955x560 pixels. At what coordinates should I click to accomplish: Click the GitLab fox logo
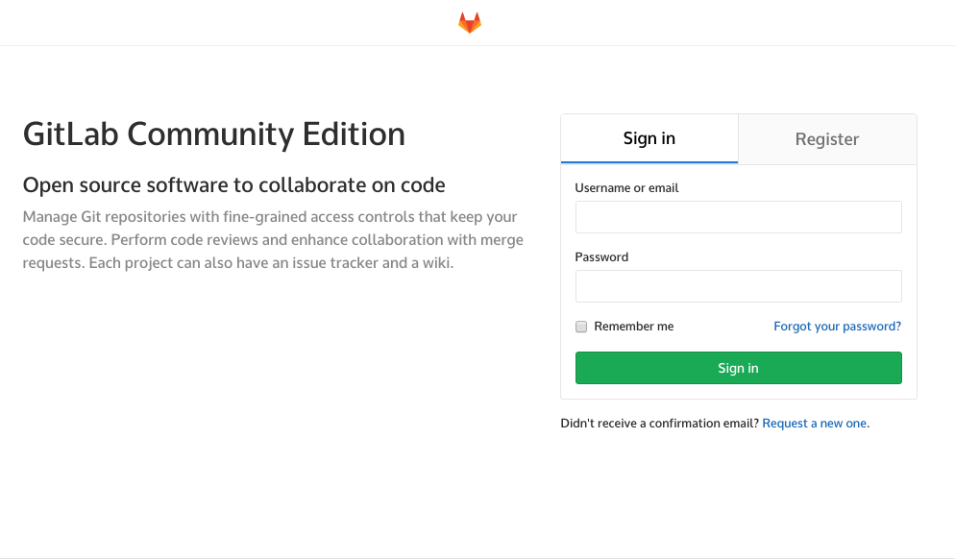pos(470,22)
